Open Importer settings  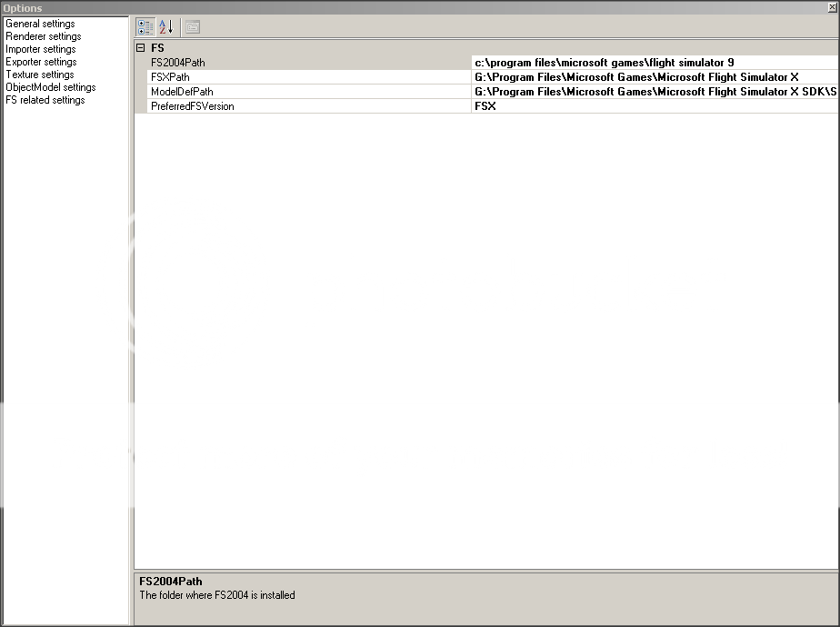40,48
